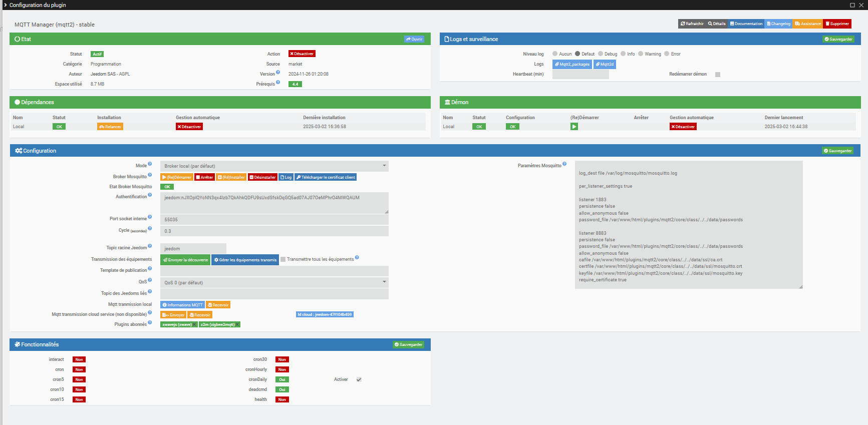
Task: Disable automatic management in Dépendances
Action: click(x=189, y=127)
